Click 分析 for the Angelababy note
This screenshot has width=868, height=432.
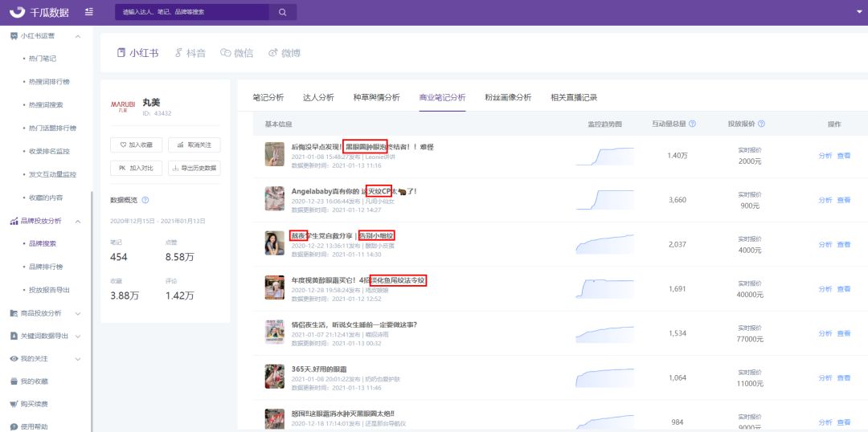[x=825, y=200]
